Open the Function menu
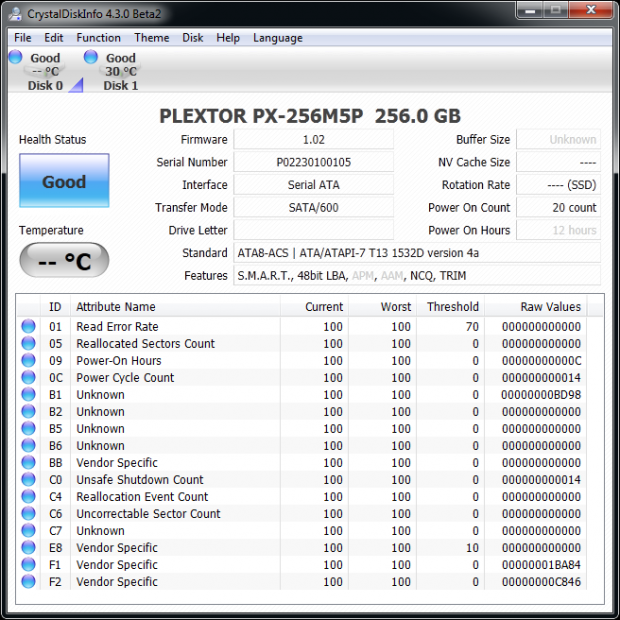The width and height of the screenshot is (620, 620). click(98, 38)
